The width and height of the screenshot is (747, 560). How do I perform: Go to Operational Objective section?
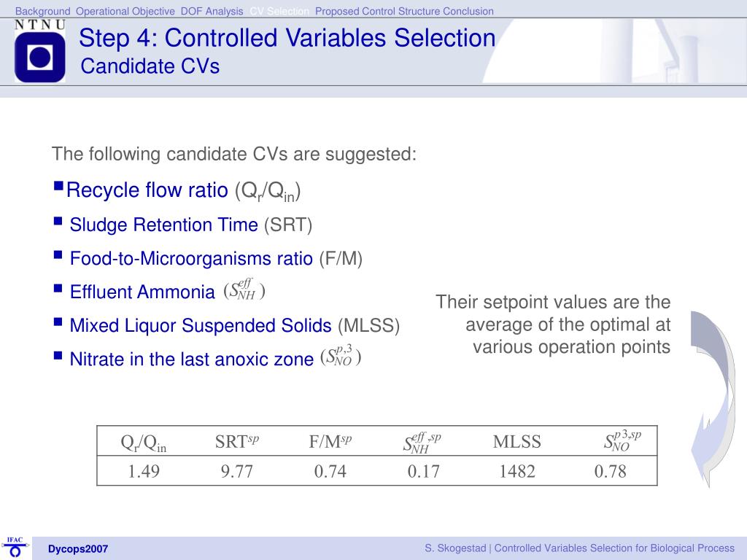pyautogui.click(x=125, y=11)
